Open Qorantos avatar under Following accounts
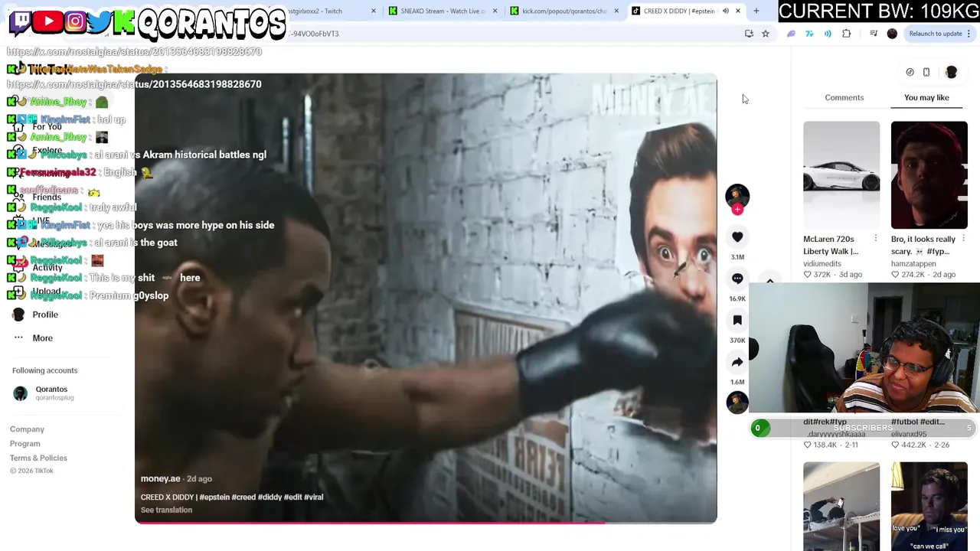Viewport: 980px width, 551px height. 21,393
